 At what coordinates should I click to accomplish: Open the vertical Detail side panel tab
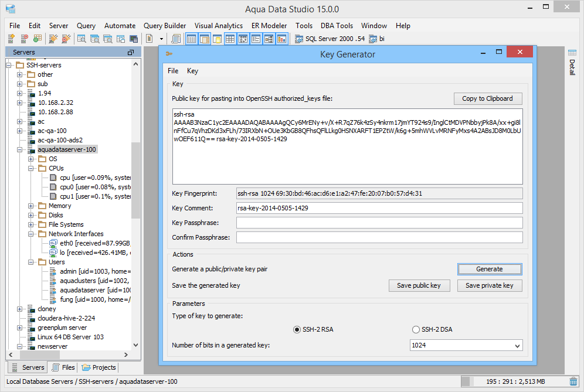[x=572, y=63]
